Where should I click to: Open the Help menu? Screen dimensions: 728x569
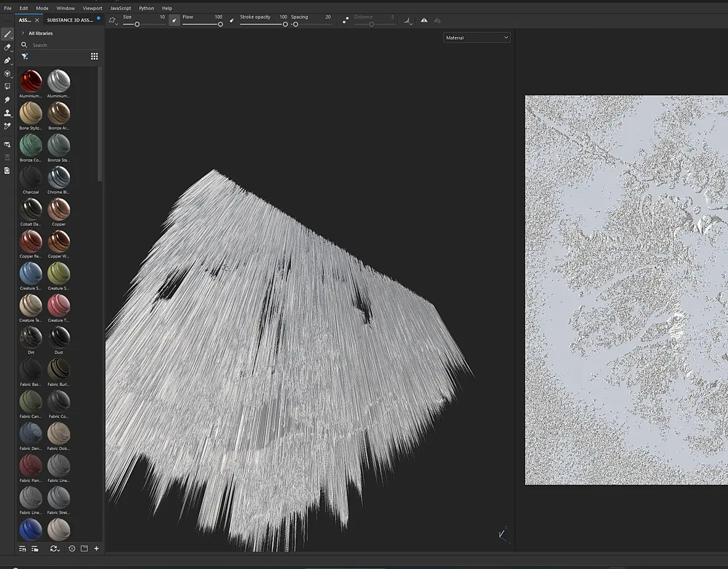tap(167, 8)
